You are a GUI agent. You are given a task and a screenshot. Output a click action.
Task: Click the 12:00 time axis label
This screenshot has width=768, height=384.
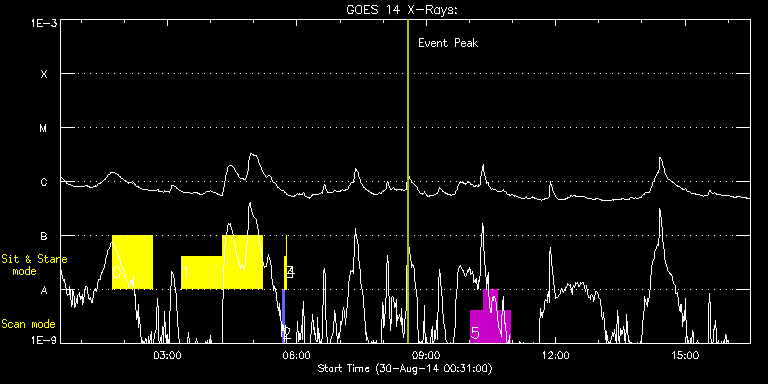point(556,355)
